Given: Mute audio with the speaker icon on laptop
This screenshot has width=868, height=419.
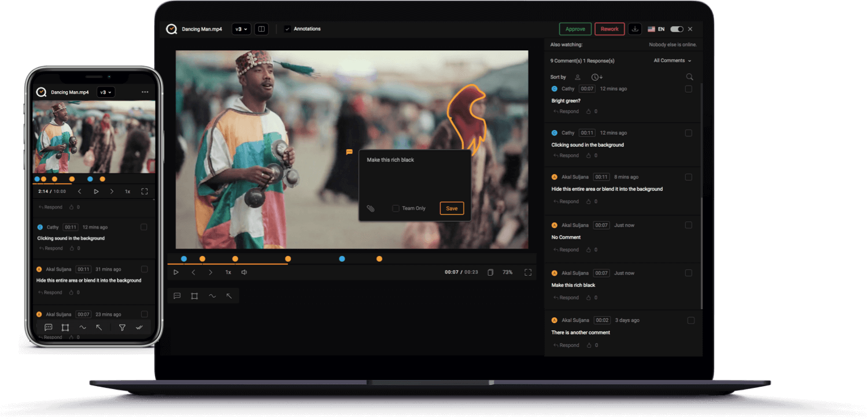Looking at the screenshot, I should 244,272.
